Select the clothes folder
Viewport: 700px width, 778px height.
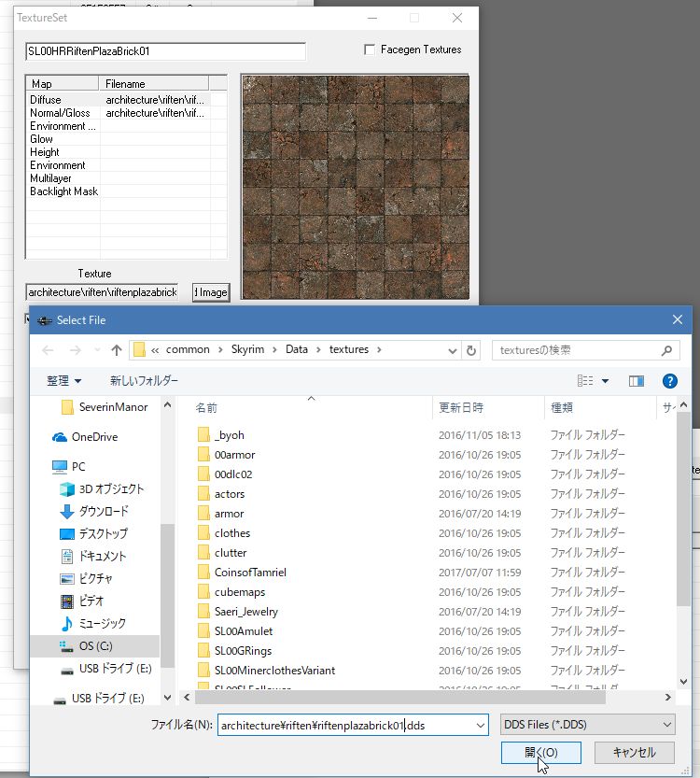click(224, 533)
